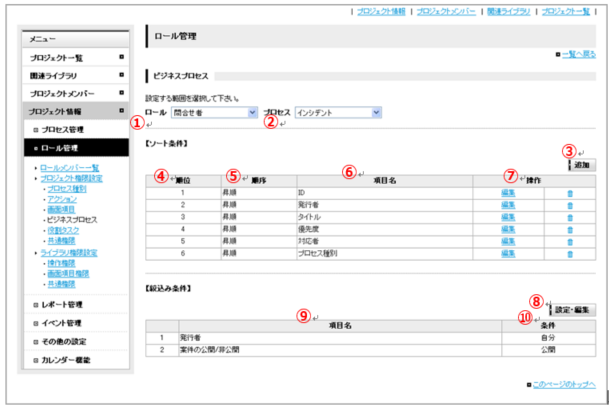Open the アクション sidebar link

pyautogui.click(x=62, y=199)
